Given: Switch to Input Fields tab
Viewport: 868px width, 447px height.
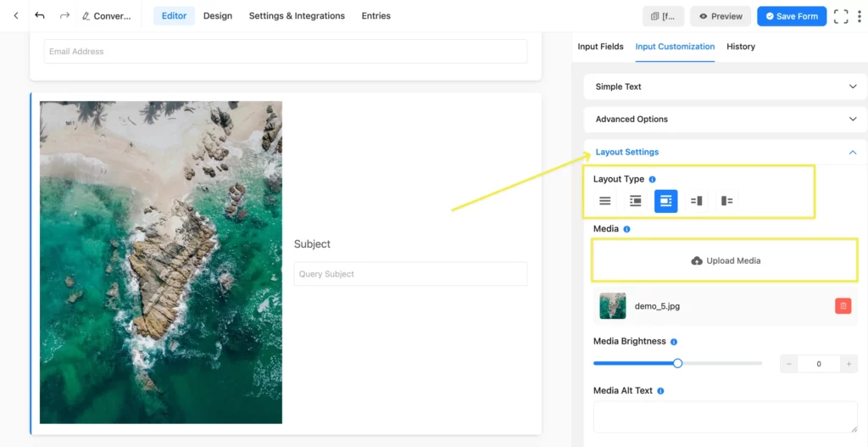Looking at the screenshot, I should click(601, 47).
